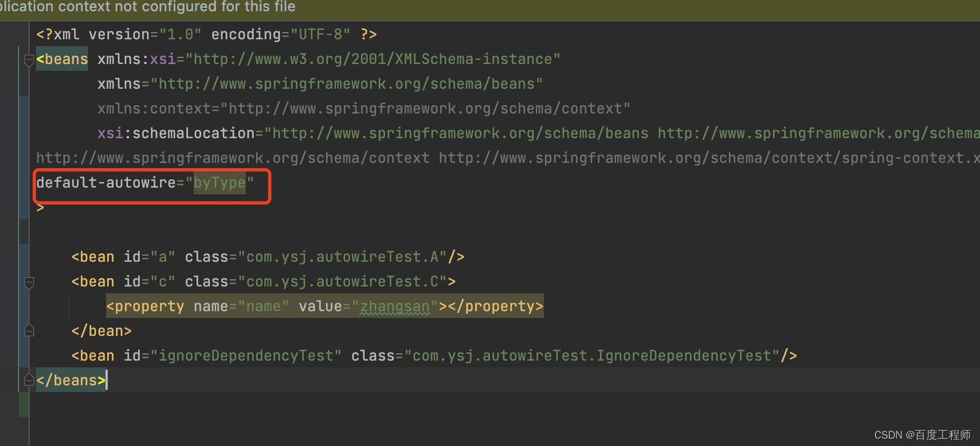Screen dimensions: 980x446
Task: Select the <beans opening tag
Action: tap(62, 59)
